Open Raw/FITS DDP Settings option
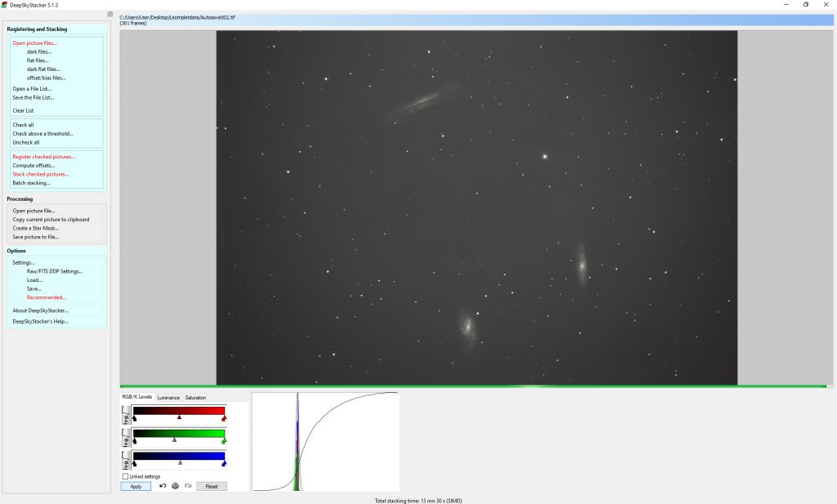The width and height of the screenshot is (837, 504). coord(54,271)
